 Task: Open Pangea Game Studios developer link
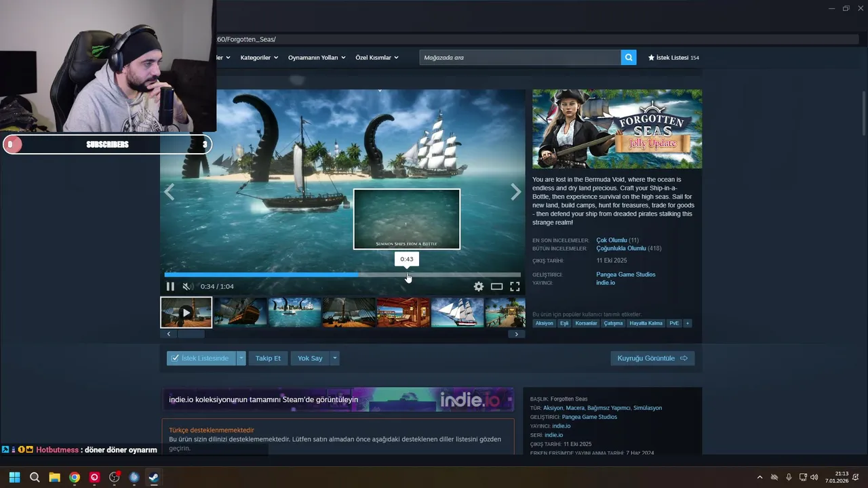tap(626, 274)
